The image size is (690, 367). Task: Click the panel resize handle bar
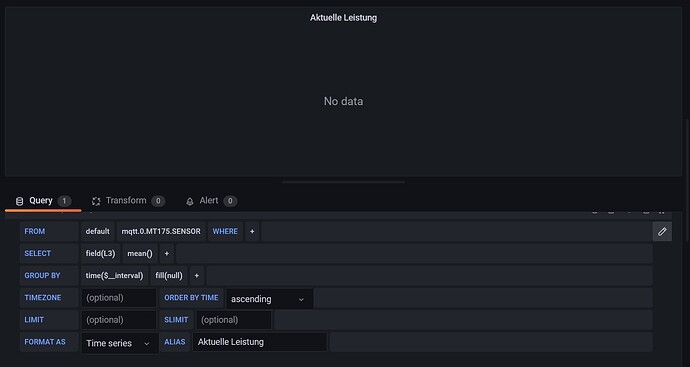343,182
